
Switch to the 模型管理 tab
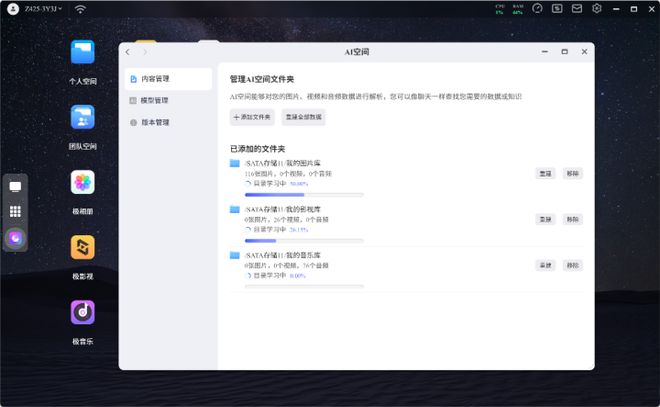(165, 100)
